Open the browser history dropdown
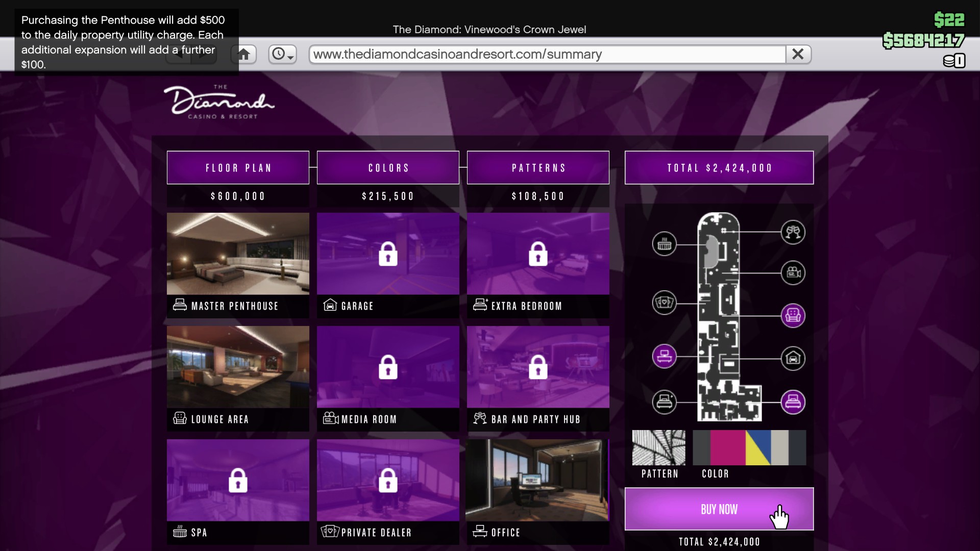The width and height of the screenshot is (980, 551). (282, 54)
